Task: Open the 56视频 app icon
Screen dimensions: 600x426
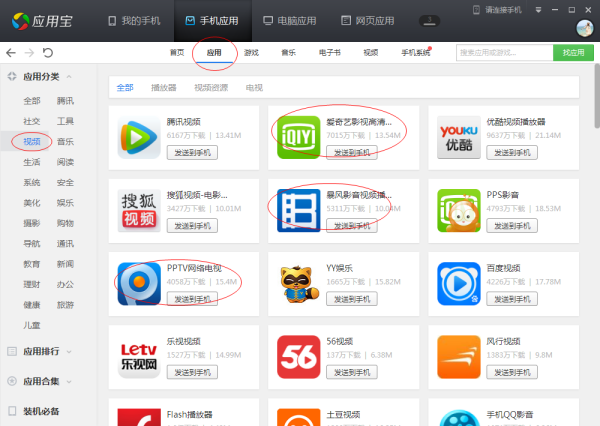Action: point(298,357)
